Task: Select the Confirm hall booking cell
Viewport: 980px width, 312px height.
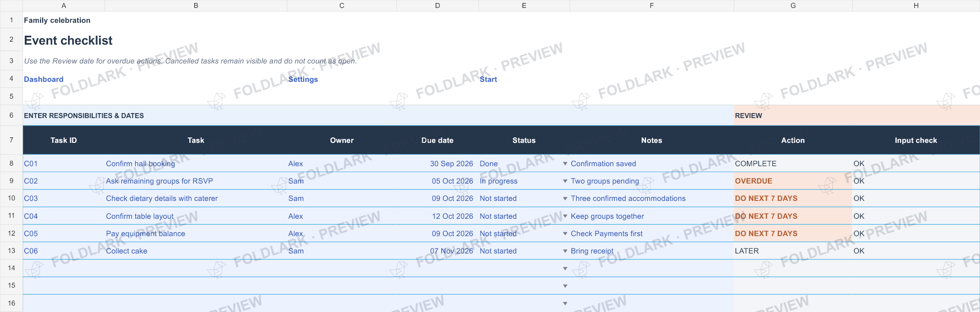Action: [x=196, y=164]
